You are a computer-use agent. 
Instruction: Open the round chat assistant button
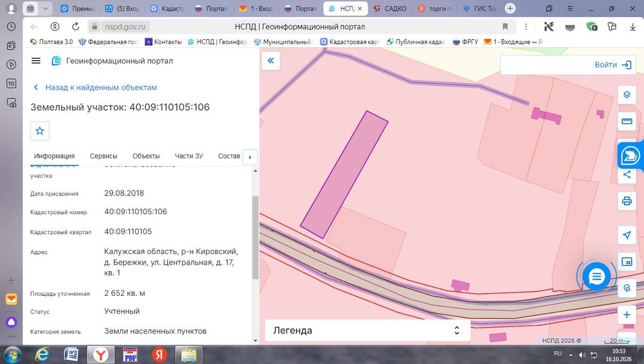point(596,276)
